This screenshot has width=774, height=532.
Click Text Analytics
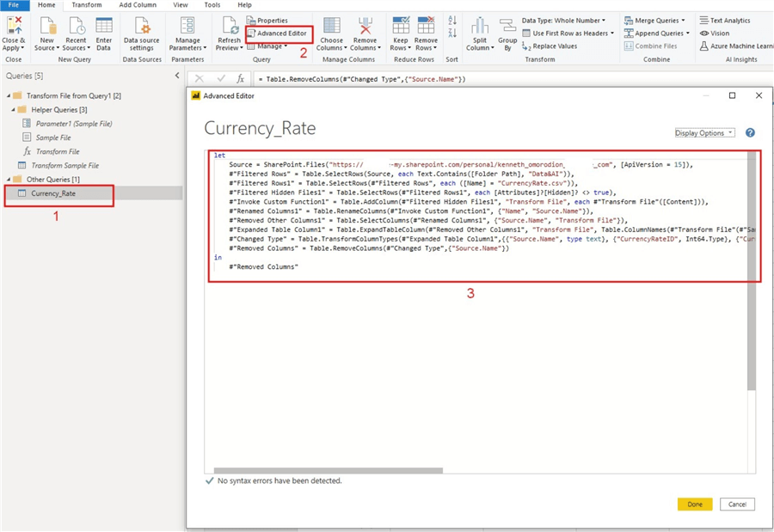[725, 21]
